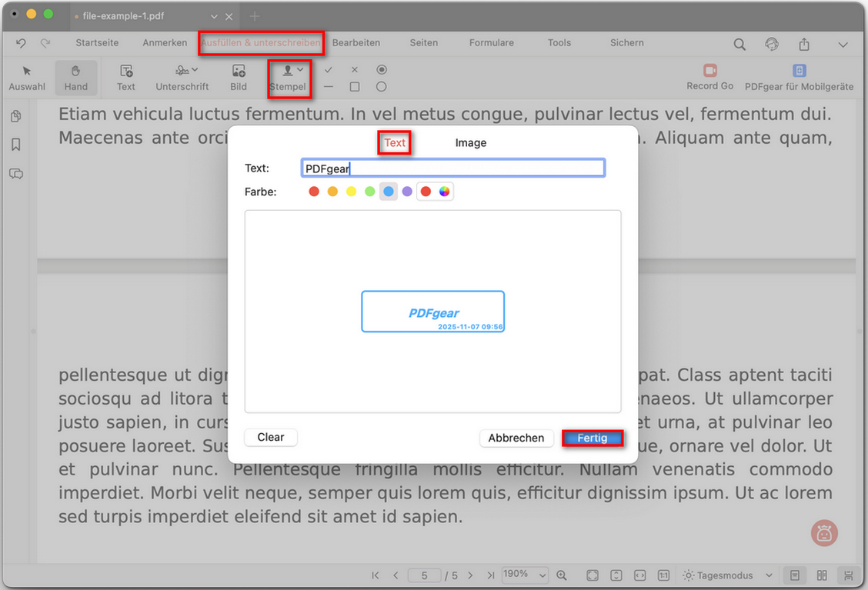Insert a square box symbol
Image resolution: width=868 pixels, height=590 pixels.
pyautogui.click(x=355, y=87)
